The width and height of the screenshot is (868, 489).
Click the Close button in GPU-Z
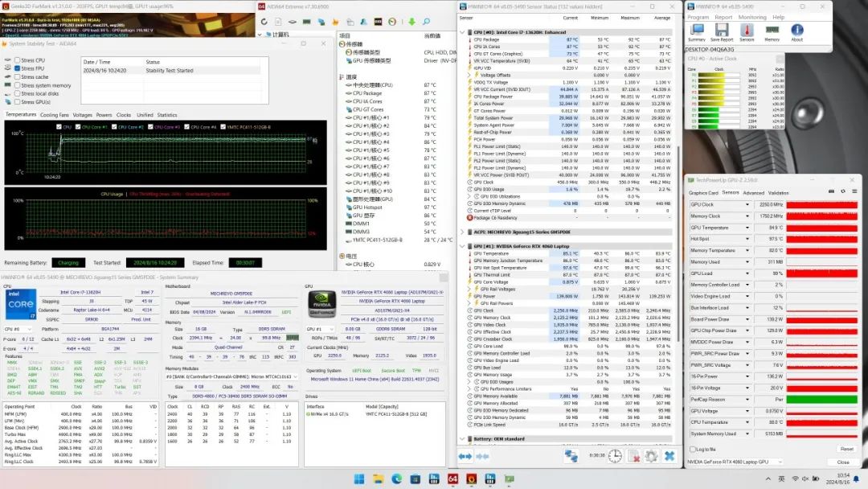(843, 462)
